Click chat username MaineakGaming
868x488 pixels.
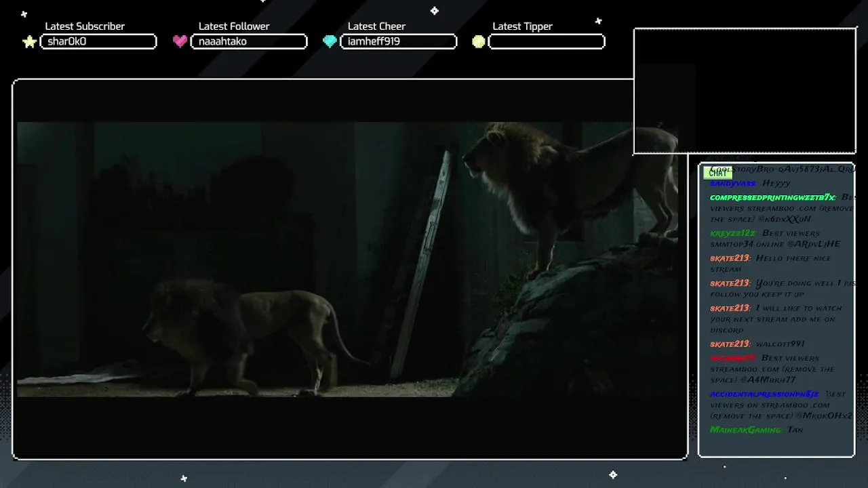(745, 430)
